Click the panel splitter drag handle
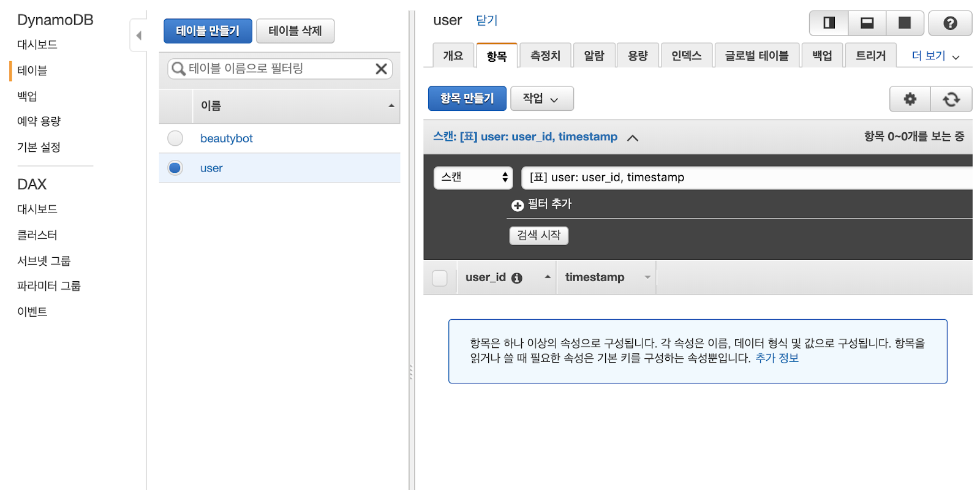The width and height of the screenshot is (980, 490). click(411, 372)
